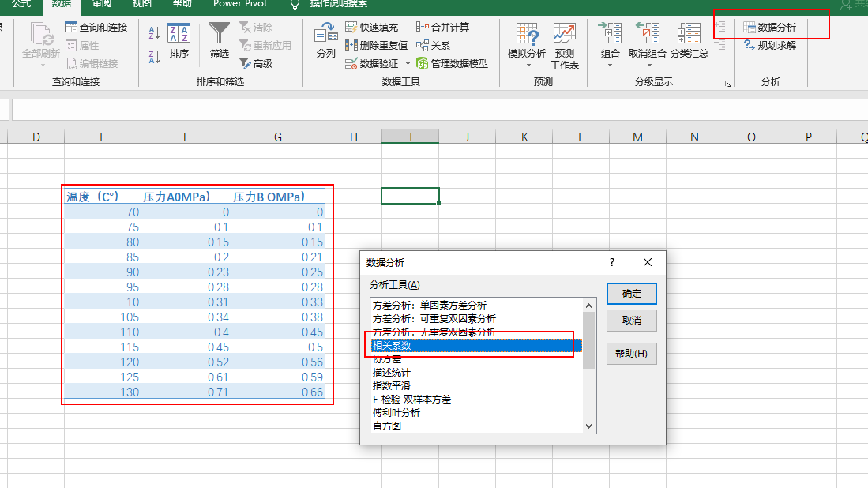Open Consolidate (合并计算)

pyautogui.click(x=442, y=27)
